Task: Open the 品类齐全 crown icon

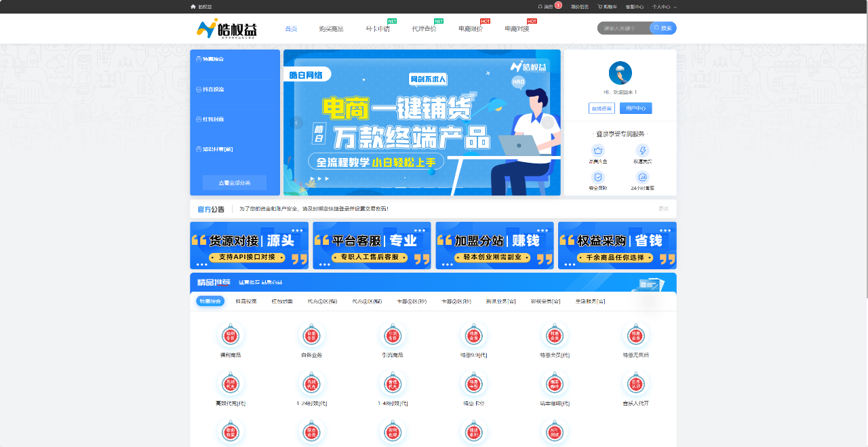Action: pyautogui.click(x=597, y=151)
